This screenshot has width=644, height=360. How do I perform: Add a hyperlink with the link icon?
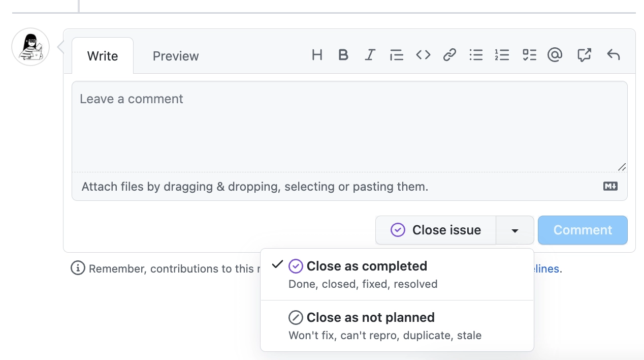[x=449, y=55]
